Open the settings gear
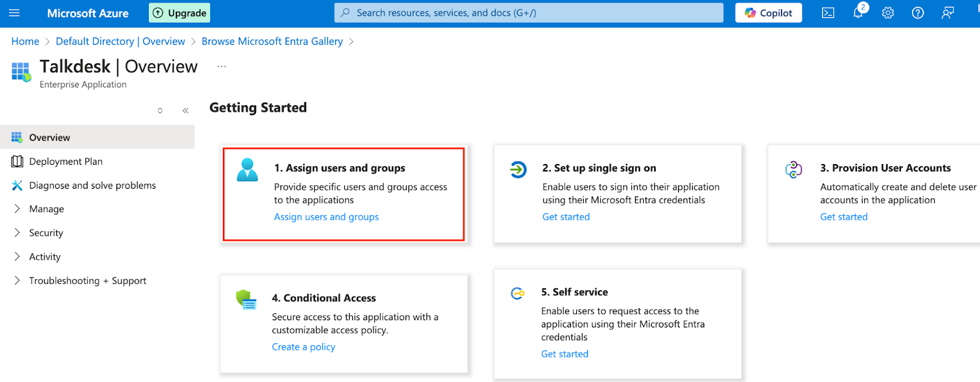 coord(888,13)
